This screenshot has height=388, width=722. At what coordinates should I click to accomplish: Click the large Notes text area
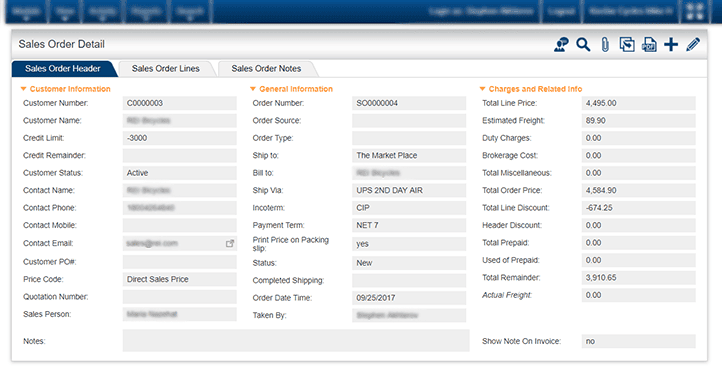[296, 341]
